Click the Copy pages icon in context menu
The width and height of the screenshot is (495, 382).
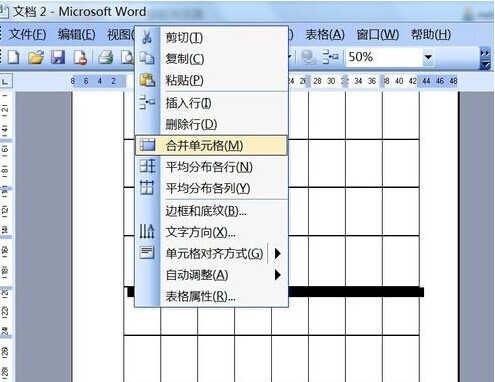click(147, 58)
